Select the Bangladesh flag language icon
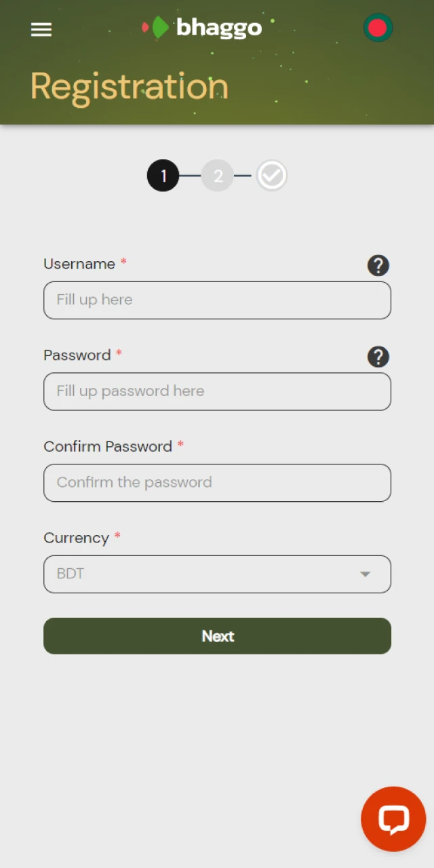The image size is (434, 868). 378,28
